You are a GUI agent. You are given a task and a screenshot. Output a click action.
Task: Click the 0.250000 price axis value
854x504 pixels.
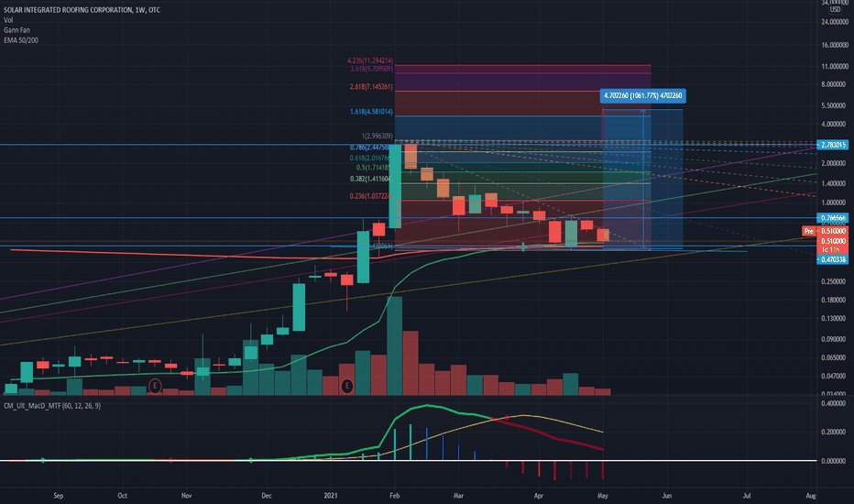coord(835,281)
